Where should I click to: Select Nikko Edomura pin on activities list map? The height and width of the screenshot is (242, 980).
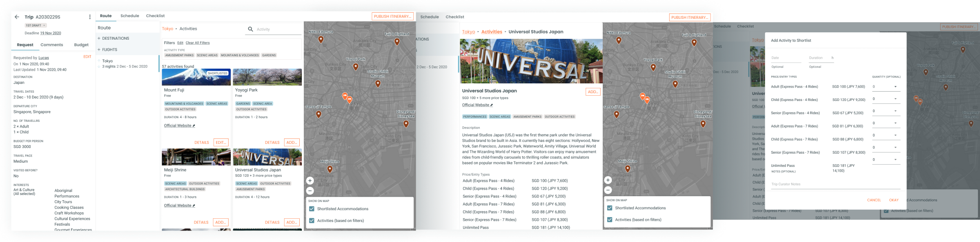(321, 40)
